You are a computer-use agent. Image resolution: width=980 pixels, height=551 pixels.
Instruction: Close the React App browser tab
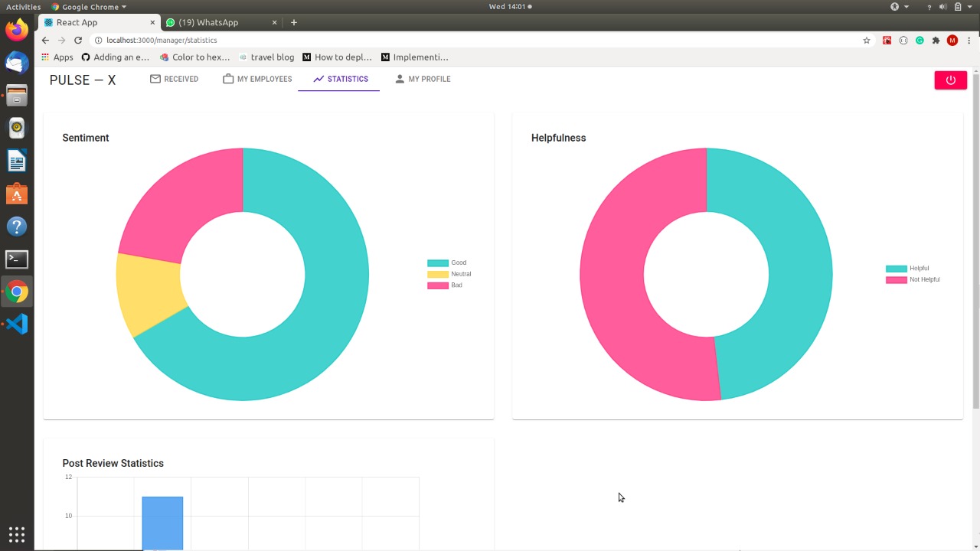(152, 22)
